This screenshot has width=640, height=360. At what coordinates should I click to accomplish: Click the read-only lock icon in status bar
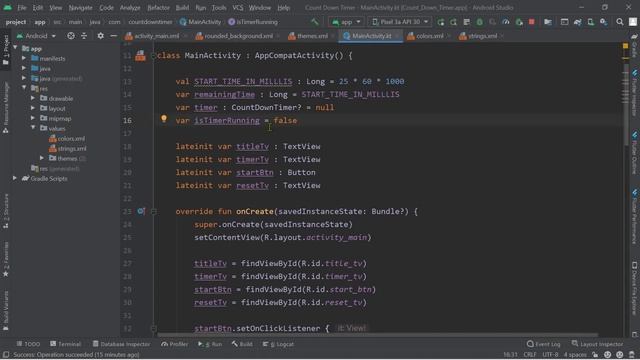(595, 355)
